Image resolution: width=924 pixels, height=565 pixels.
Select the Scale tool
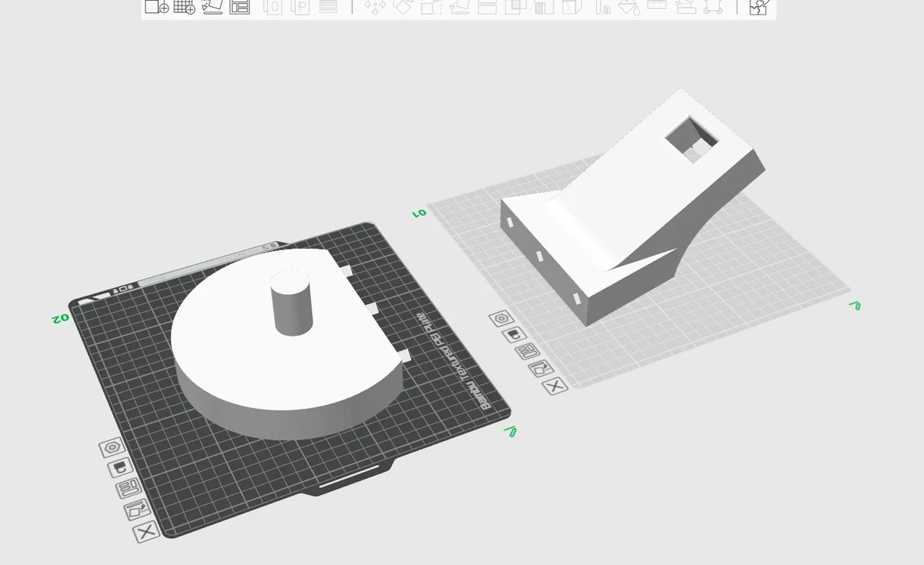click(430, 7)
